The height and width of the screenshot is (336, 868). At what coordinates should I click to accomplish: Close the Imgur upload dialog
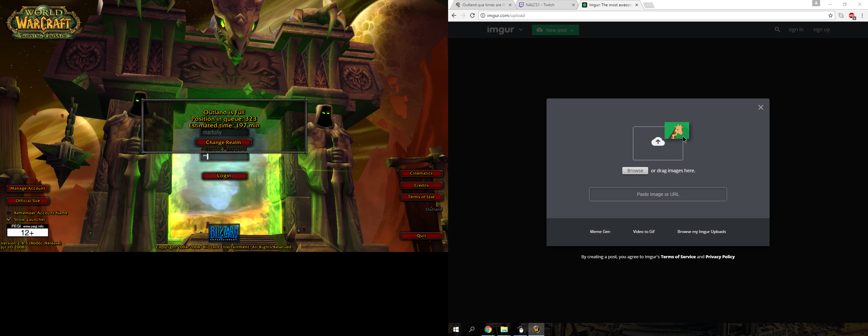tap(760, 108)
